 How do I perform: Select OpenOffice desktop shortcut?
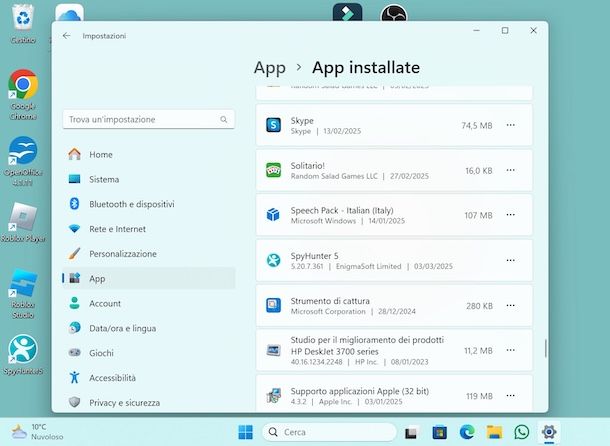tap(23, 161)
